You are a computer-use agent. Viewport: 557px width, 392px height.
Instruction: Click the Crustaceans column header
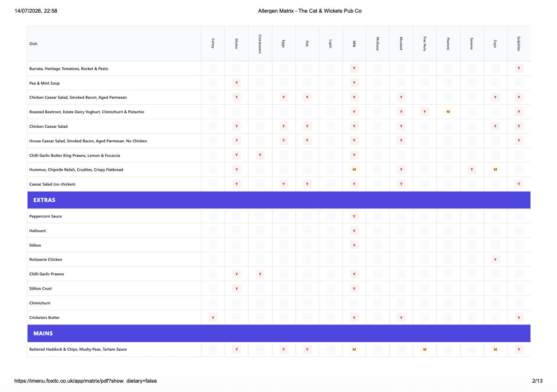(260, 44)
